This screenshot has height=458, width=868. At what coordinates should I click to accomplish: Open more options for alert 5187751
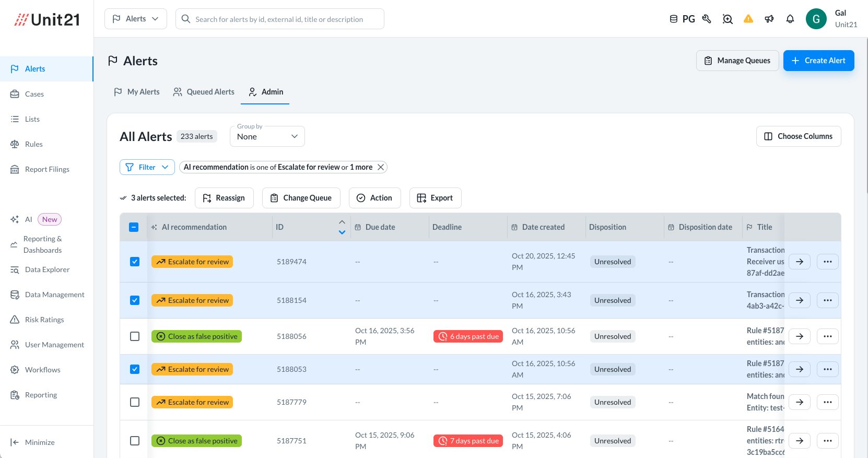pyautogui.click(x=828, y=441)
